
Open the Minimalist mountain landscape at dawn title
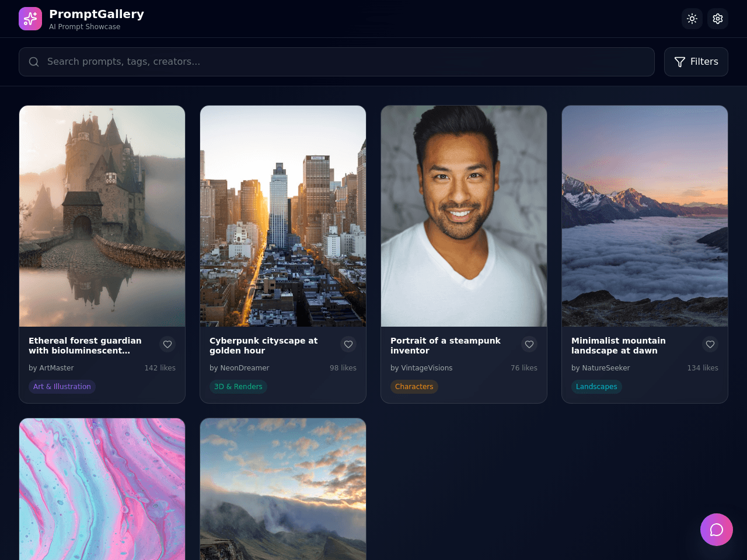click(619, 345)
